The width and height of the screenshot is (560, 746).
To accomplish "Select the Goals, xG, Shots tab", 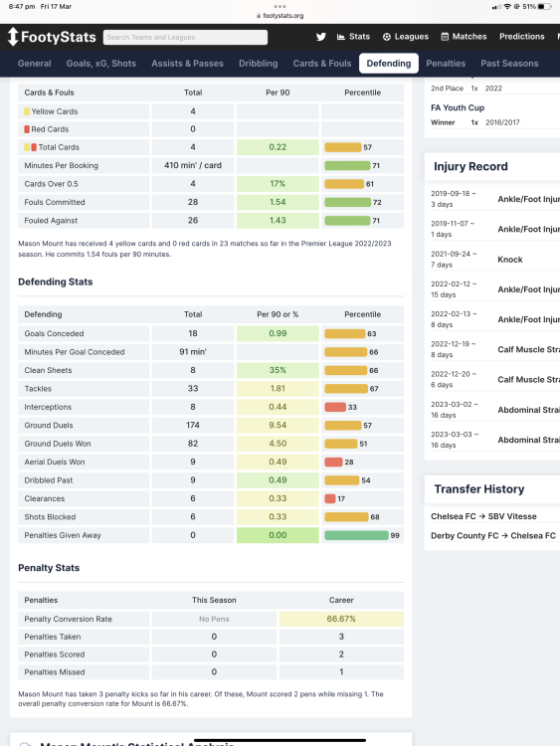I will coord(101,64).
